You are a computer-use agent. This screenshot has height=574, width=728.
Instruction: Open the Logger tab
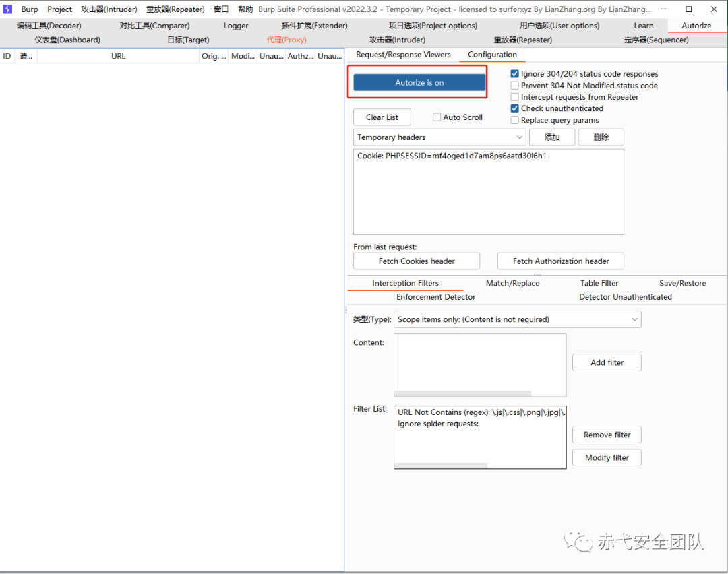[236, 26]
